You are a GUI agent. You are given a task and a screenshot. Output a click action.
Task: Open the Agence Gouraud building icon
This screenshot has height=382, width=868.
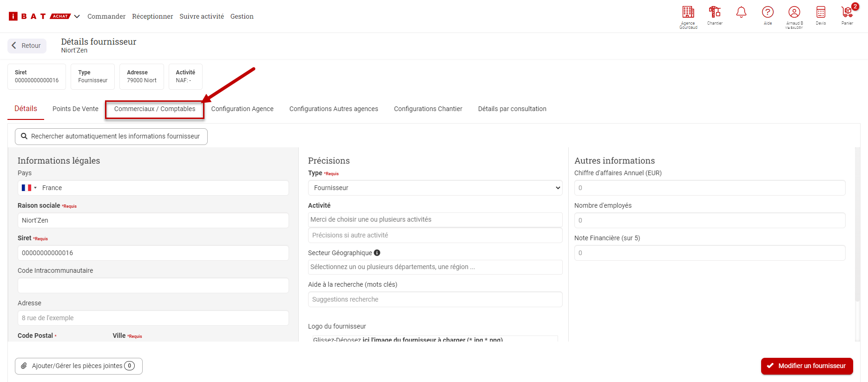click(x=688, y=13)
